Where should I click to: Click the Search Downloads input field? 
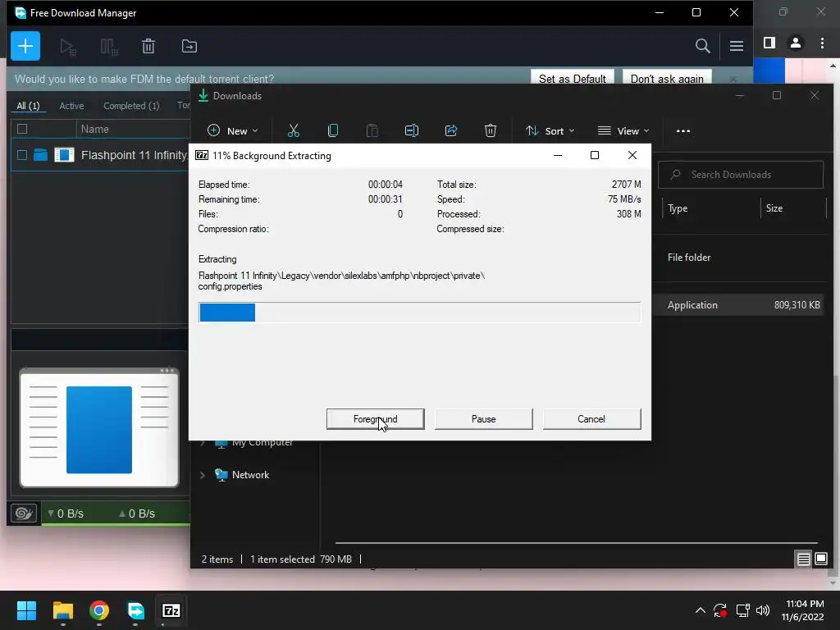click(x=741, y=175)
